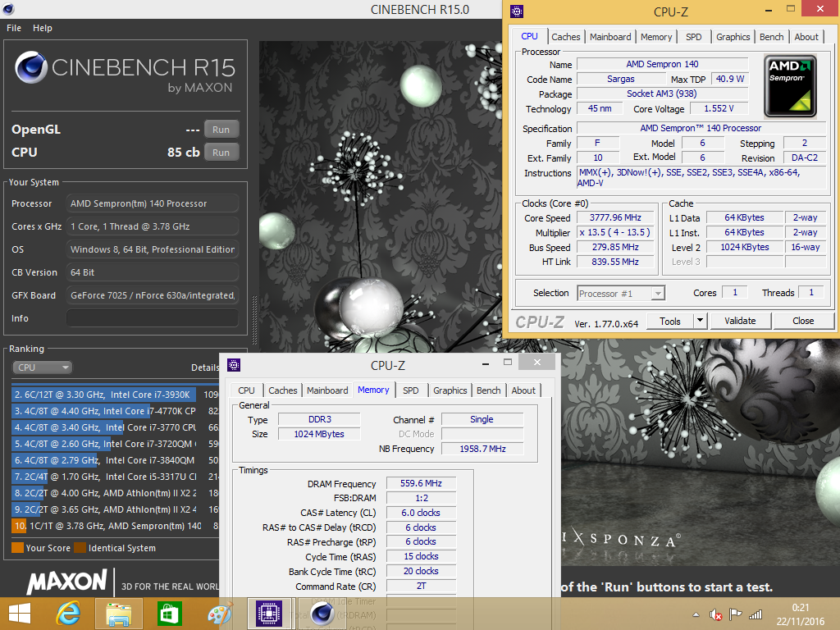Open the File menu in Cinebench
Screen dimensions: 840x630
coord(14,28)
